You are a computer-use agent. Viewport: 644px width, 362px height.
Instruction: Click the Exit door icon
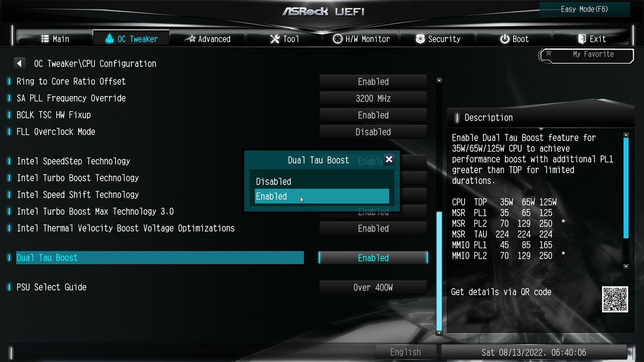click(582, 39)
